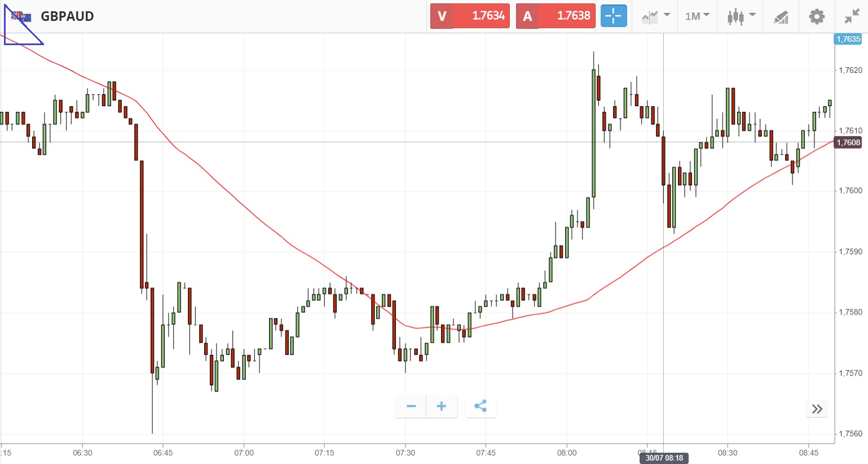868x464 pixels.
Task: Expand the candlestick chart type dropdown
Action: [x=741, y=16]
